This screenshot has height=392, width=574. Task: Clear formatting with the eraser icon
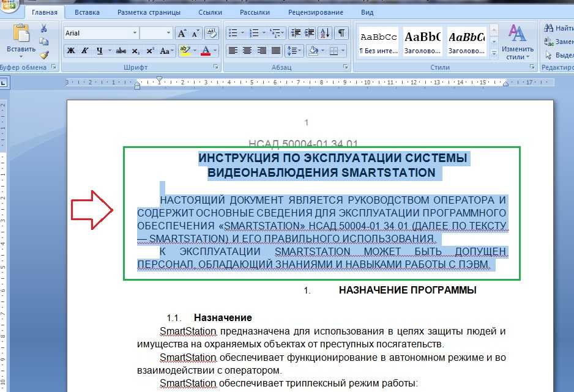[x=211, y=34]
